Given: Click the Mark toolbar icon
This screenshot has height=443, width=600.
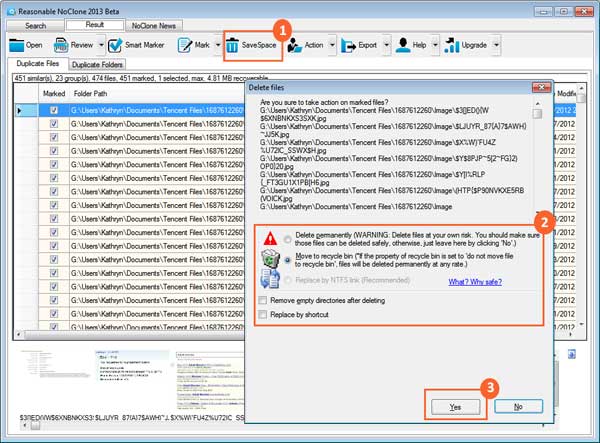Looking at the screenshot, I should 185,45.
